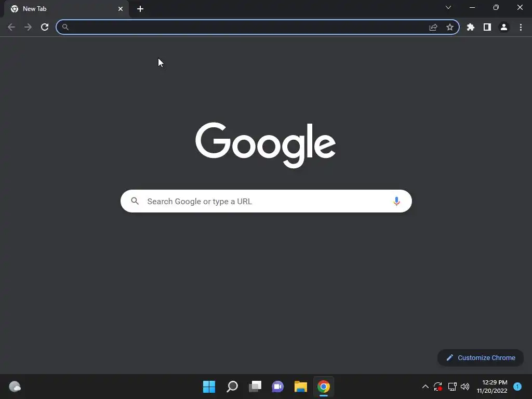Open the clock showing 12:29 PM
This screenshot has width=532, height=399.
(x=492, y=387)
